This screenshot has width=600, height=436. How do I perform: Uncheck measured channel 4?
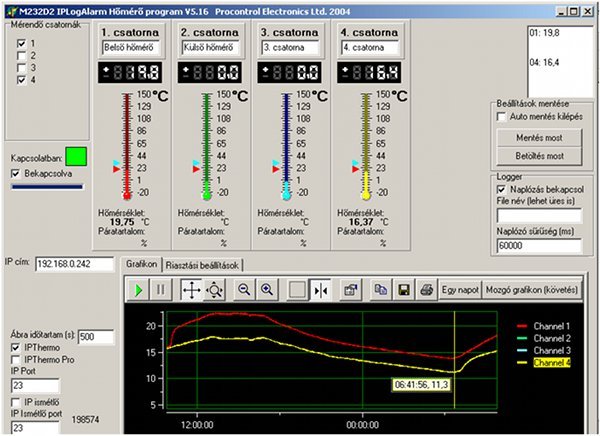(x=21, y=80)
